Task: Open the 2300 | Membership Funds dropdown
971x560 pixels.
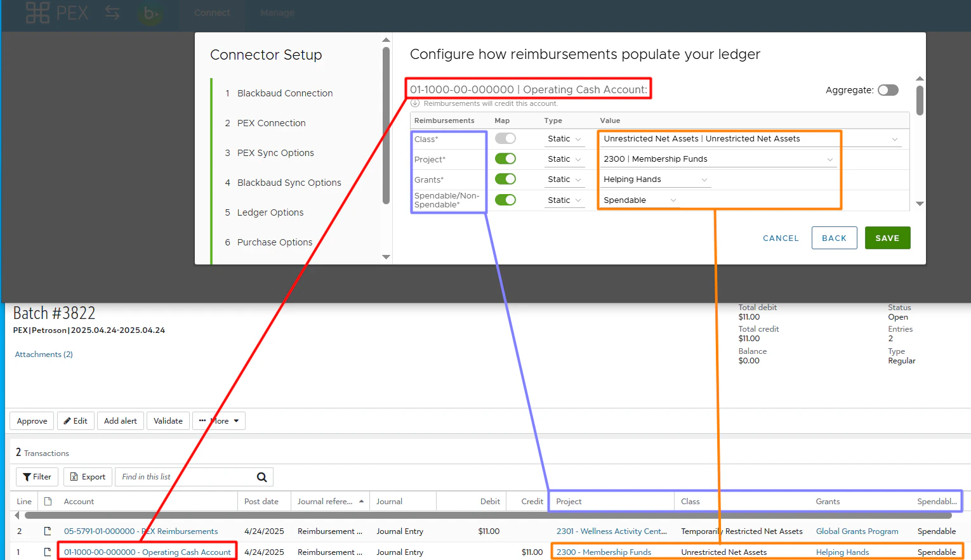Action: (718, 159)
